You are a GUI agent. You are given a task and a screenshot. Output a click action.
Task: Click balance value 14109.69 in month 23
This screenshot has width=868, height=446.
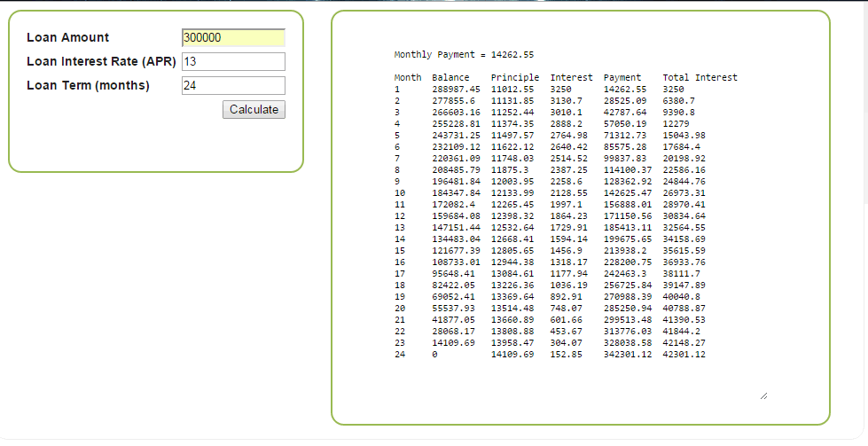[453, 343]
